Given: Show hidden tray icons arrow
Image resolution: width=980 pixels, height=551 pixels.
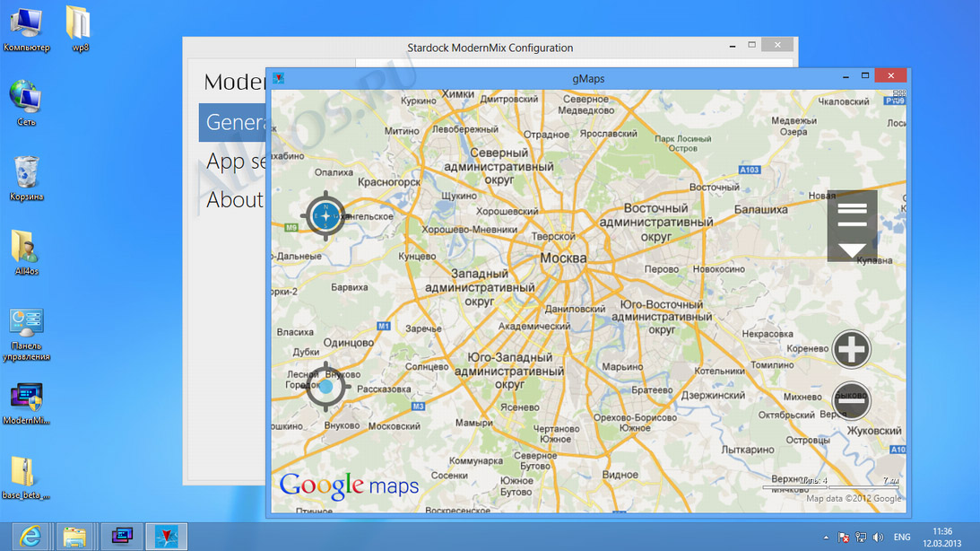Looking at the screenshot, I should coord(826,538).
